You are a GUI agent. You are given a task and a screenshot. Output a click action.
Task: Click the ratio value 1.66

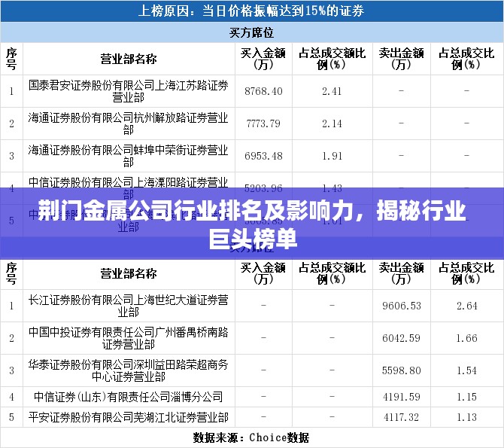pyautogui.click(x=466, y=338)
